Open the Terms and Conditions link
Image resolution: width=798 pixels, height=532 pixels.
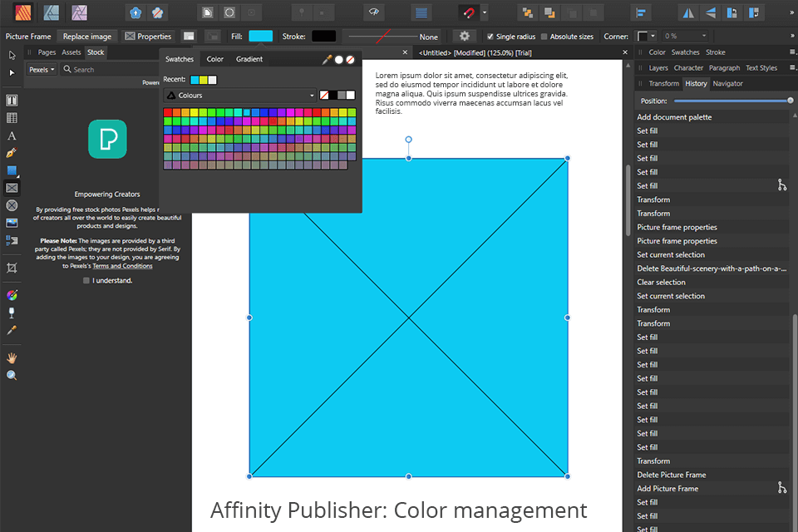(x=122, y=266)
